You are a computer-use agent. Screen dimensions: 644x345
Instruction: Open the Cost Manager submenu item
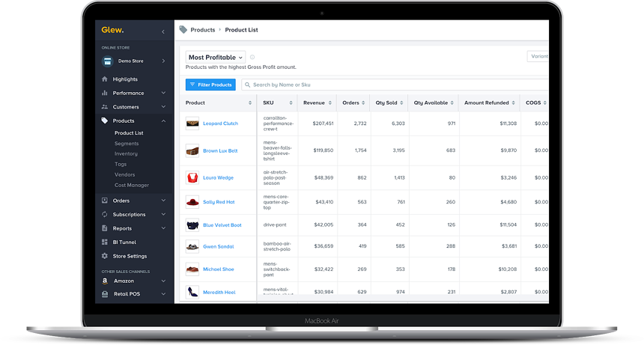click(132, 186)
